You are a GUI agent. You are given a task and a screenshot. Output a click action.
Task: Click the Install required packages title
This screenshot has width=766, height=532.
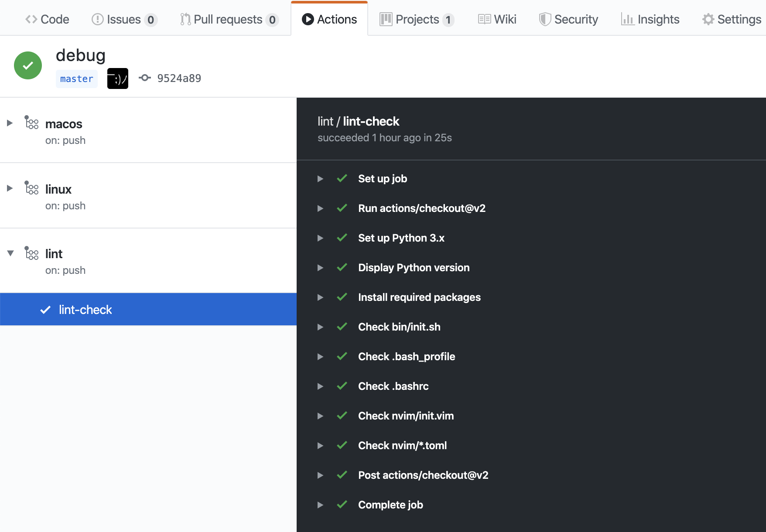click(x=419, y=297)
